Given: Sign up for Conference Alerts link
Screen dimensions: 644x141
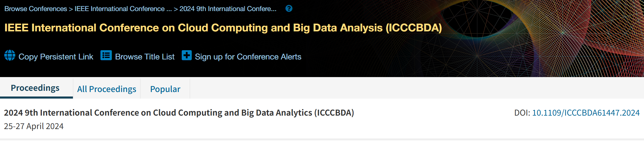Looking at the screenshot, I should [x=248, y=57].
